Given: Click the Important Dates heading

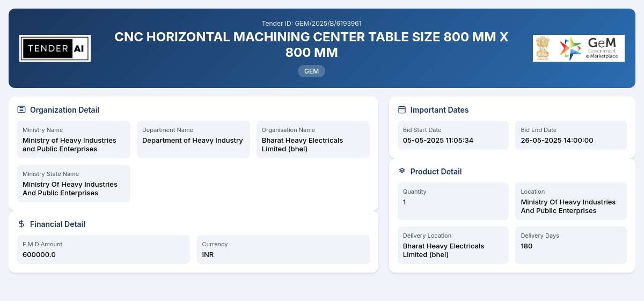Looking at the screenshot, I should (x=440, y=110).
